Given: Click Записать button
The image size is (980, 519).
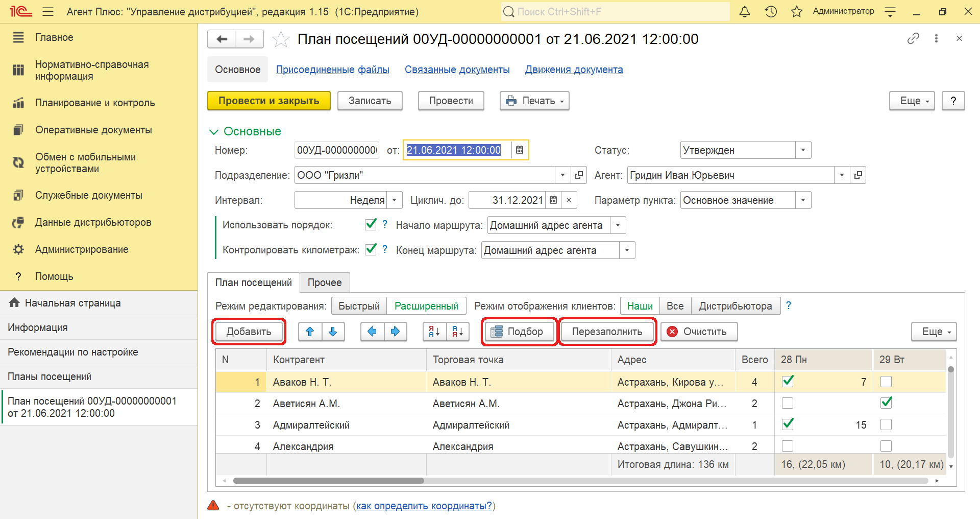Looking at the screenshot, I should pyautogui.click(x=370, y=101).
